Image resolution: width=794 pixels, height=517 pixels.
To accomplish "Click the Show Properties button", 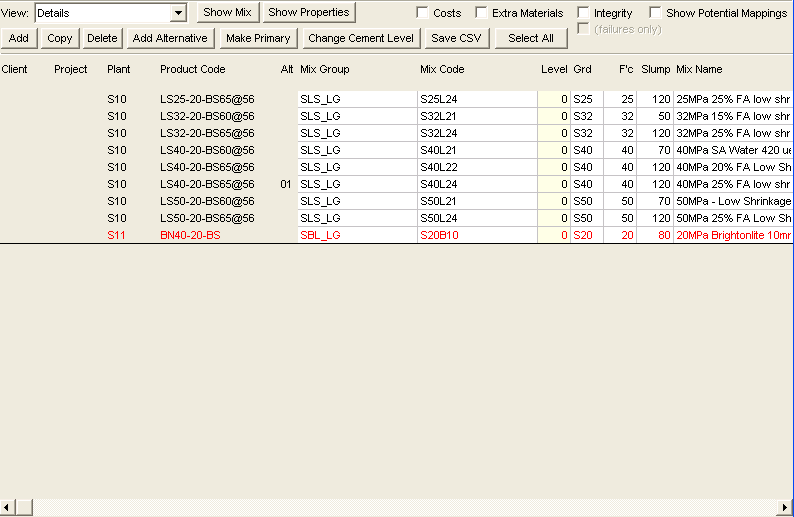I will point(309,13).
